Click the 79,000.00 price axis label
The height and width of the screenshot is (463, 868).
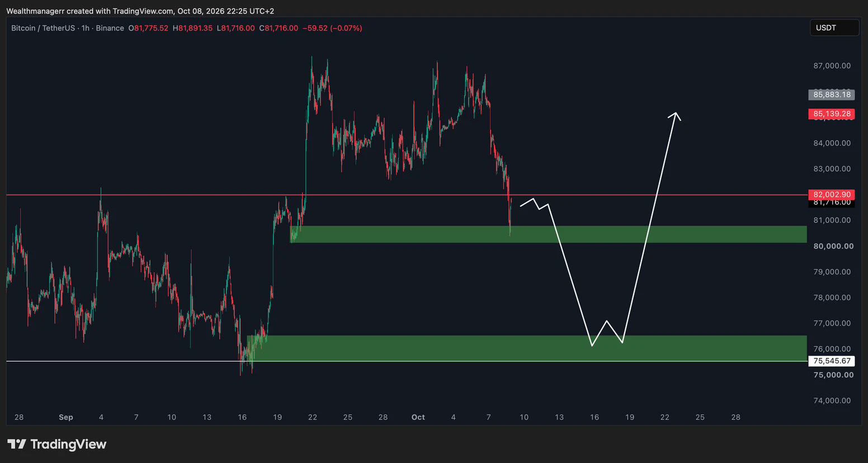832,272
